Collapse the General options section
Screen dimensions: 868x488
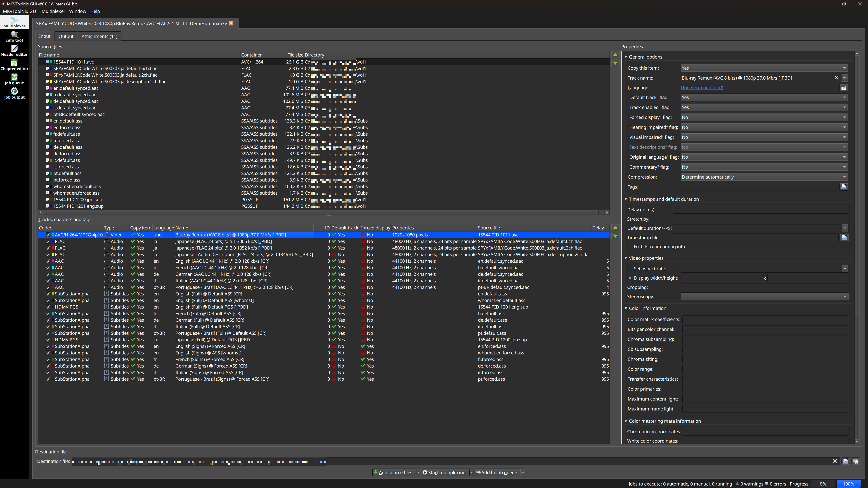click(626, 57)
